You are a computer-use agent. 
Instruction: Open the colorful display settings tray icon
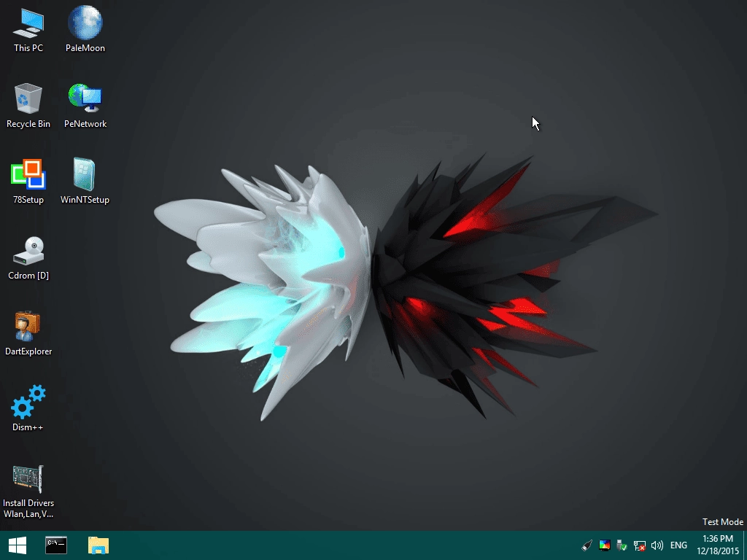point(605,545)
